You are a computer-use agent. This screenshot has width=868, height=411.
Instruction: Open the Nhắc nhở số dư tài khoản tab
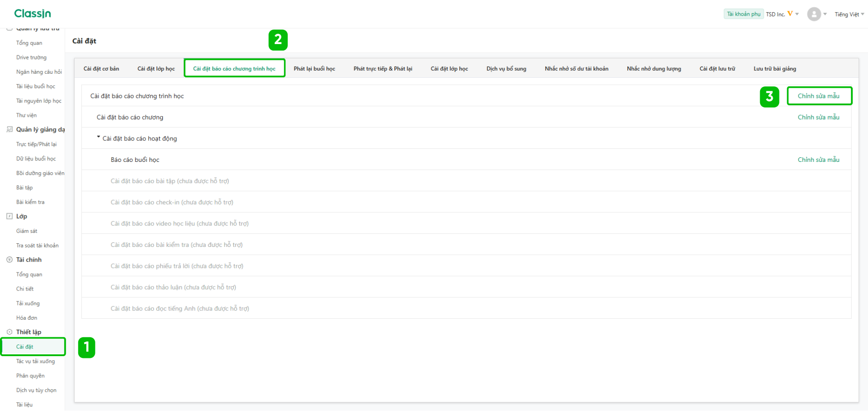[x=576, y=69]
